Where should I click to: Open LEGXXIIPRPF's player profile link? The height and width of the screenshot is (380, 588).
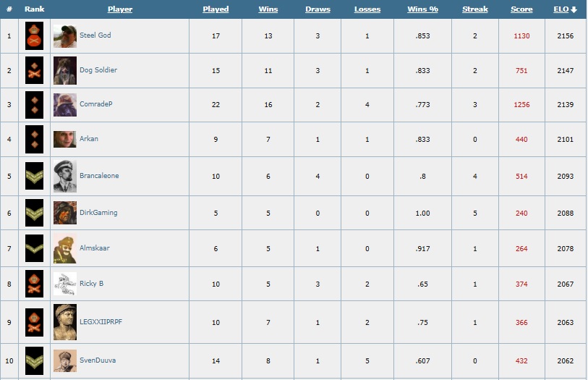[101, 319]
